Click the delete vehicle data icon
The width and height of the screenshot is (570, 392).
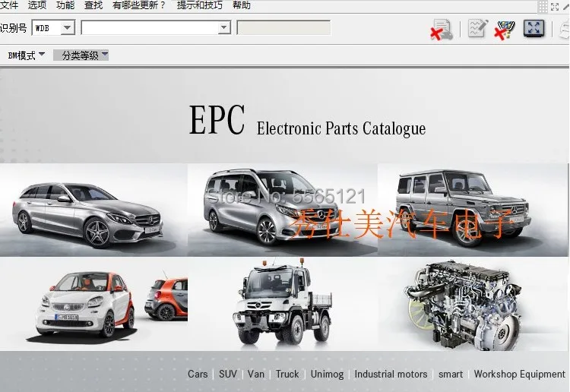442,30
